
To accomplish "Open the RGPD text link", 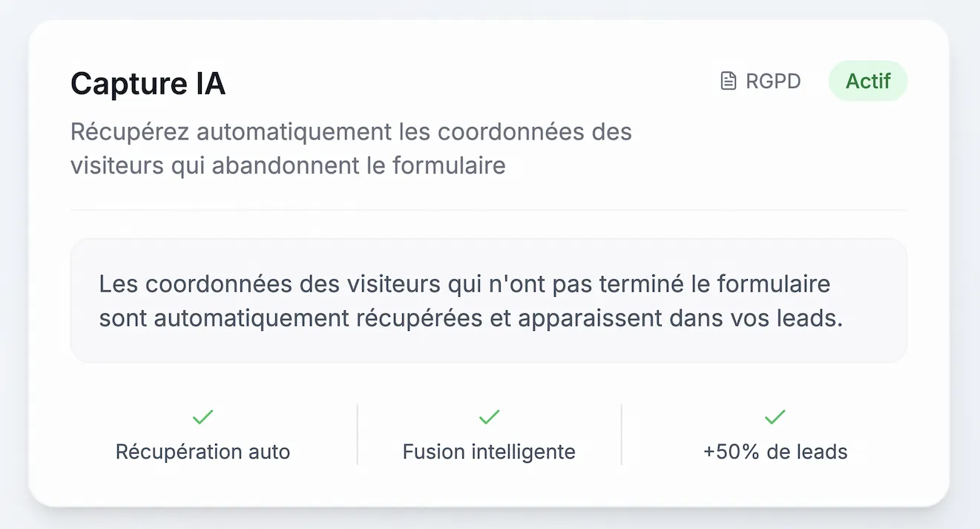I will [x=773, y=81].
